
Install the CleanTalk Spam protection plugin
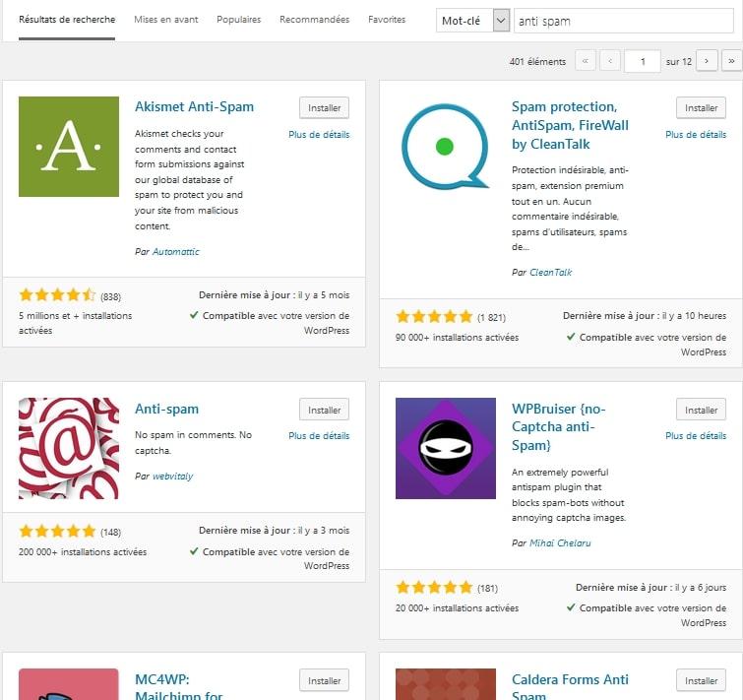[701, 108]
